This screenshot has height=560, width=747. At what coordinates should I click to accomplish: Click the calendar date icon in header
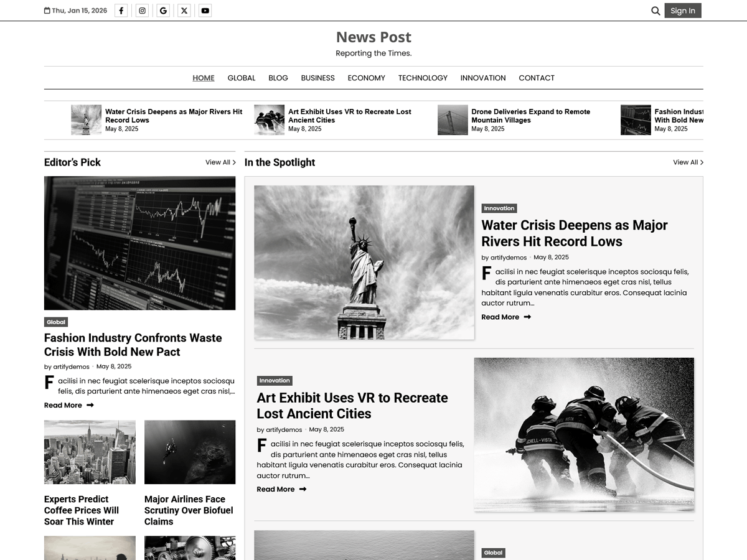coord(47,10)
